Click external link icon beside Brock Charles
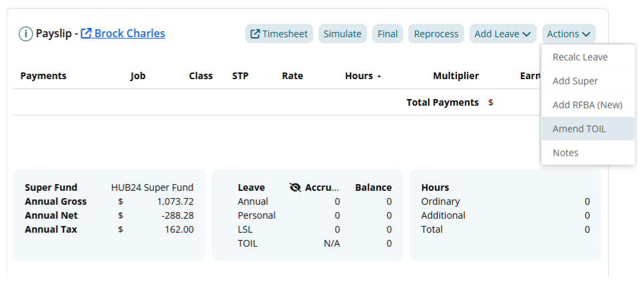Screen dimensions: 644x282 pos(86,34)
